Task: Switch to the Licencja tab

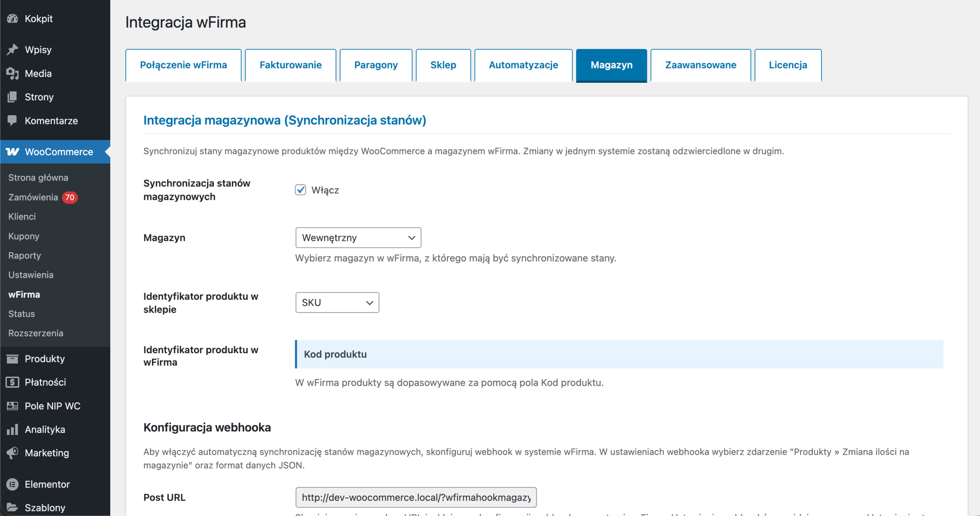Action: pyautogui.click(x=788, y=65)
